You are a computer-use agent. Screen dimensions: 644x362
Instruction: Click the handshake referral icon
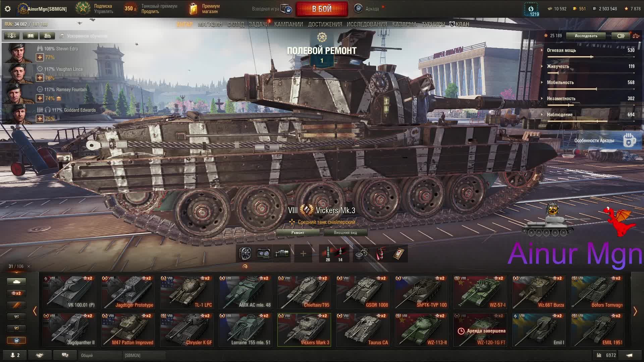(40, 355)
